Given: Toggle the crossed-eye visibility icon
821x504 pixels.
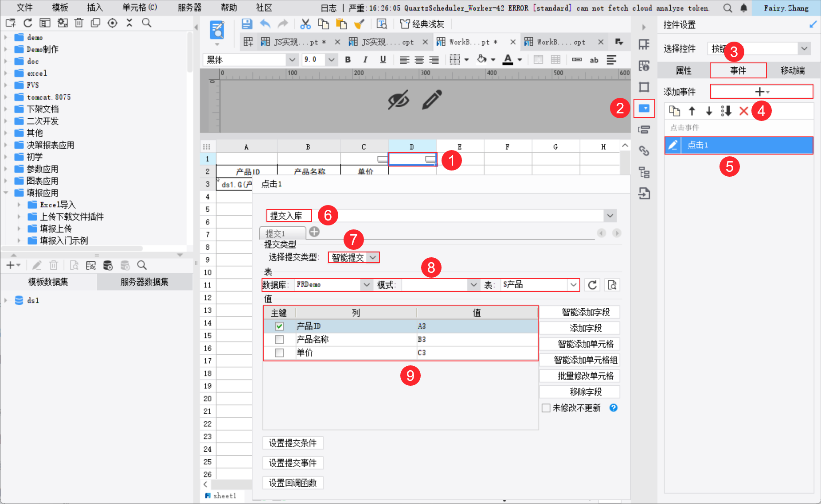Looking at the screenshot, I should click(399, 100).
